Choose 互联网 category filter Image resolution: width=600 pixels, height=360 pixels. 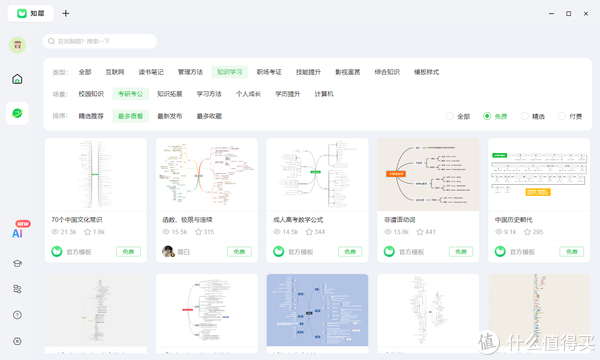pyautogui.click(x=115, y=72)
